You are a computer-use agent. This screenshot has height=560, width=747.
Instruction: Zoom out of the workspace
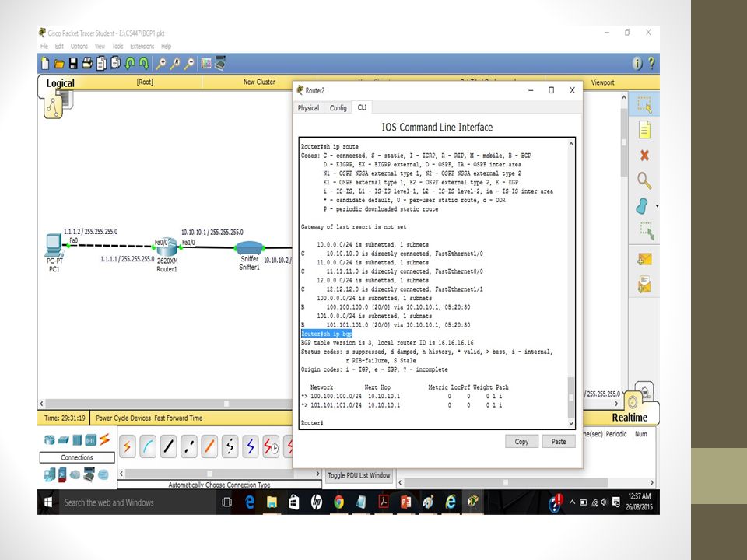click(189, 63)
